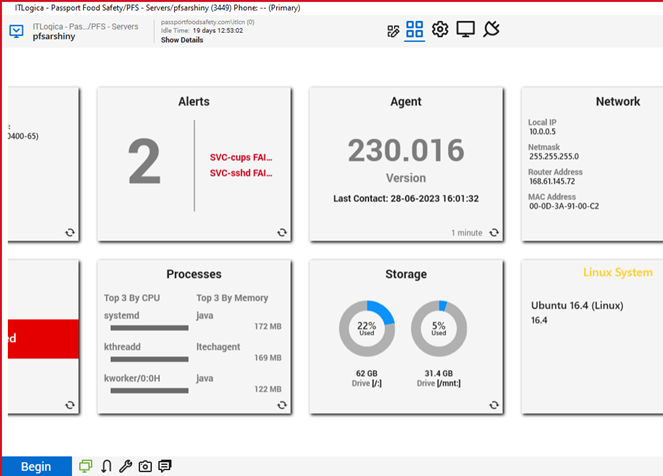Click the remote screen monitor icon
The image size is (663, 476).
coord(465,30)
